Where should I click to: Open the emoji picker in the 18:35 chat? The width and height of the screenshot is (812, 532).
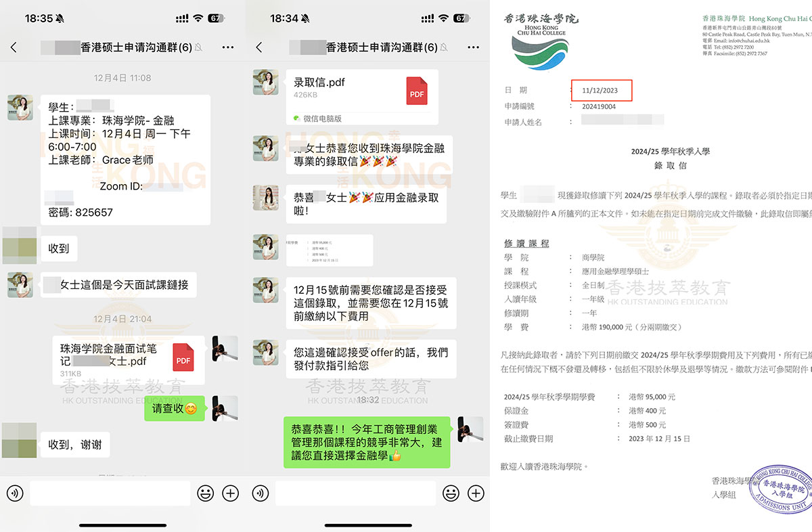coord(205,493)
